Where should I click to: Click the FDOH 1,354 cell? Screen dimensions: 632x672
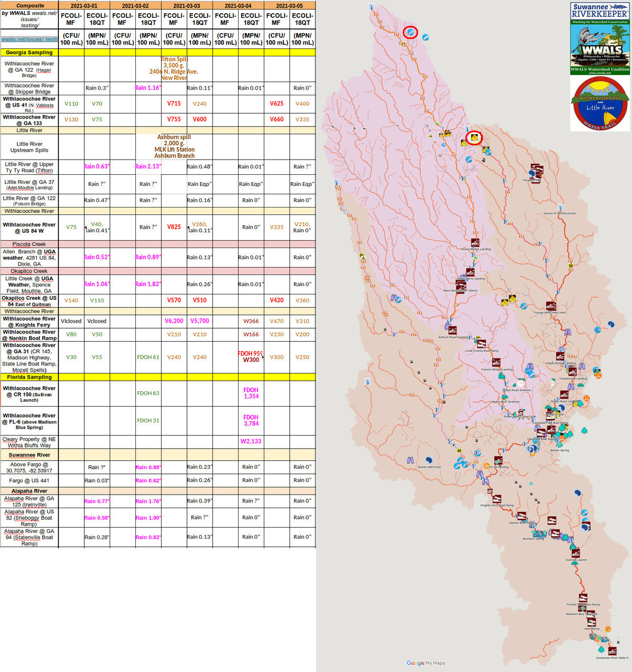251,393
